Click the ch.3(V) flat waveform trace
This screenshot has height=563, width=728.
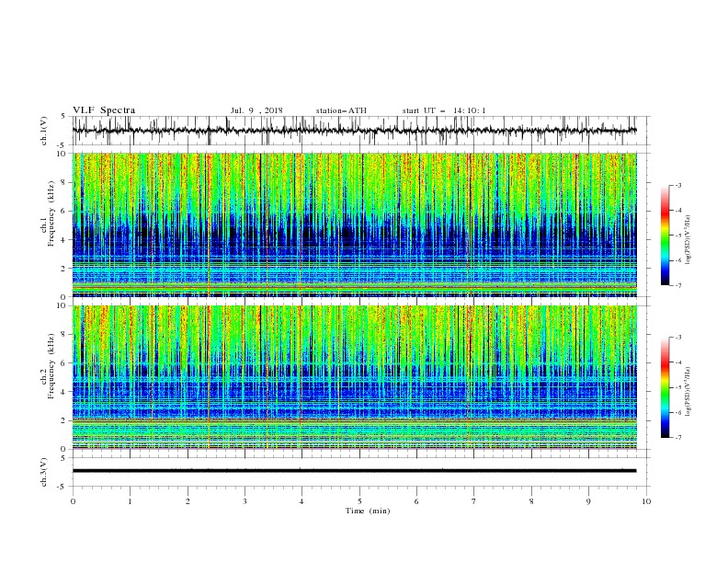click(x=354, y=471)
